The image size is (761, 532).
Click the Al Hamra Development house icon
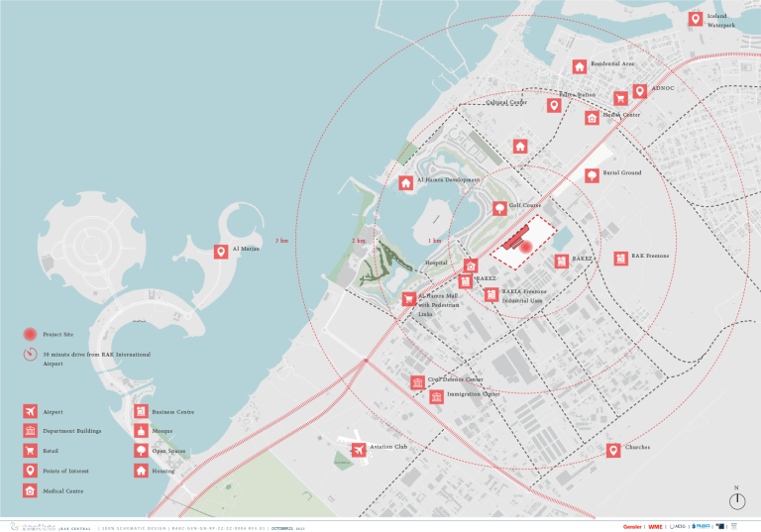406,182
